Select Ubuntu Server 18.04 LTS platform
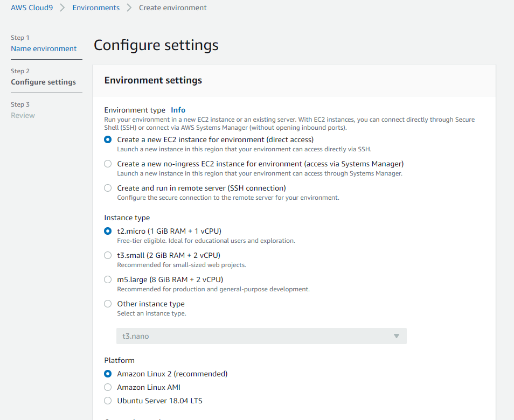The image size is (514, 420). 108,401
